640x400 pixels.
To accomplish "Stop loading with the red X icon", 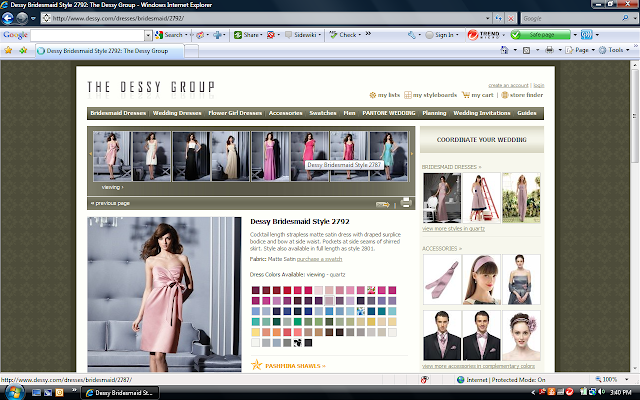I will tap(511, 18).
